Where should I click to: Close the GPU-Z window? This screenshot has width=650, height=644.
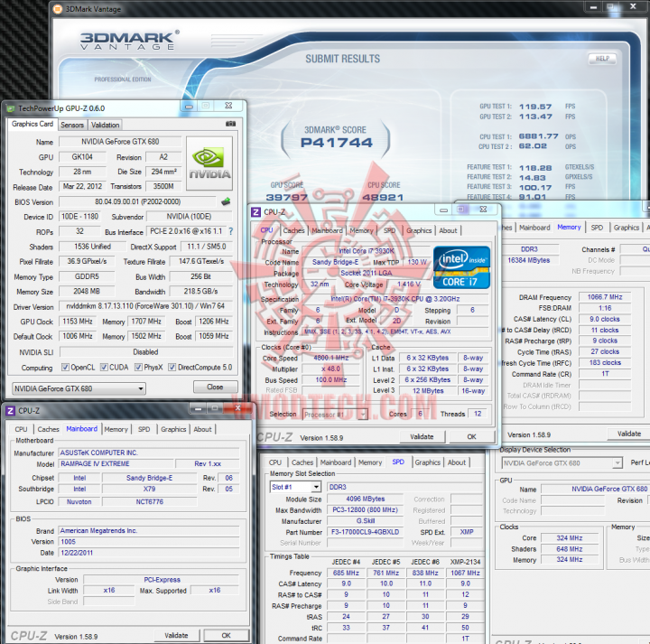coord(228,106)
